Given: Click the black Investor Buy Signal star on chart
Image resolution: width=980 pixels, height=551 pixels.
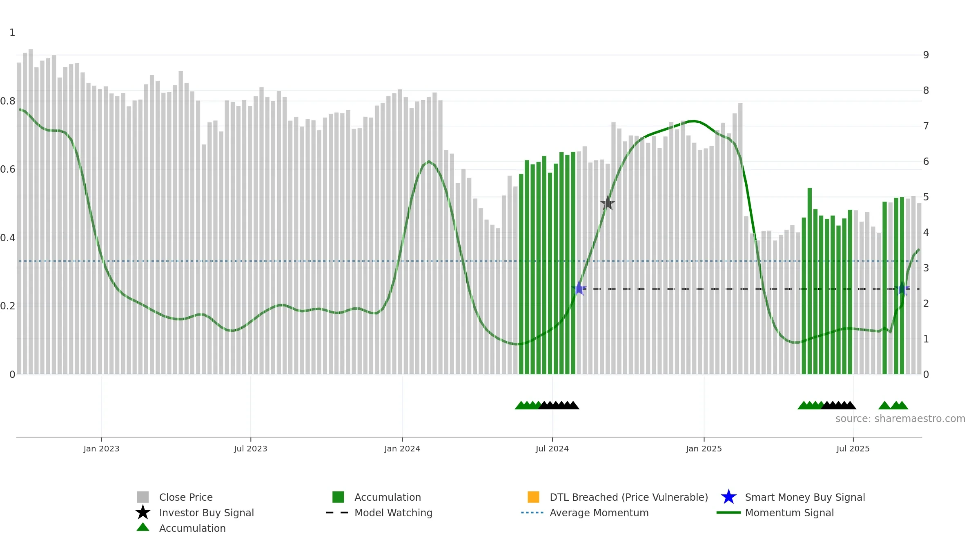Looking at the screenshot, I should pos(608,203).
